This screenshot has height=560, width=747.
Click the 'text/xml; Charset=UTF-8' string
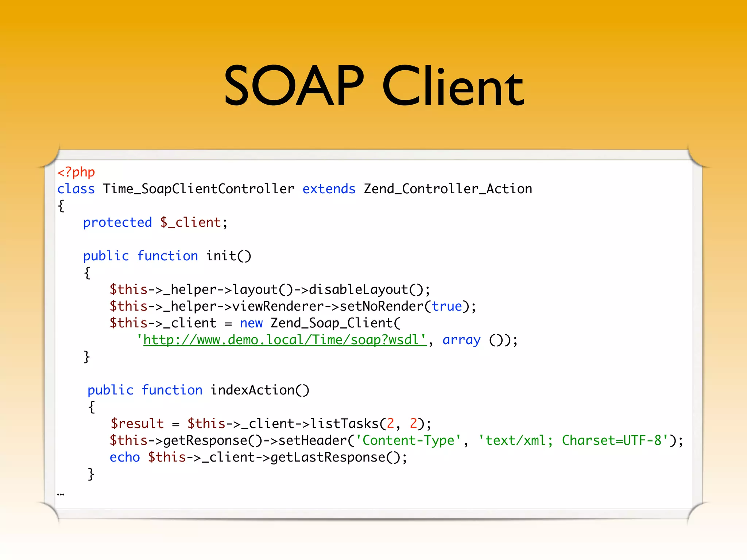pyautogui.click(x=573, y=440)
